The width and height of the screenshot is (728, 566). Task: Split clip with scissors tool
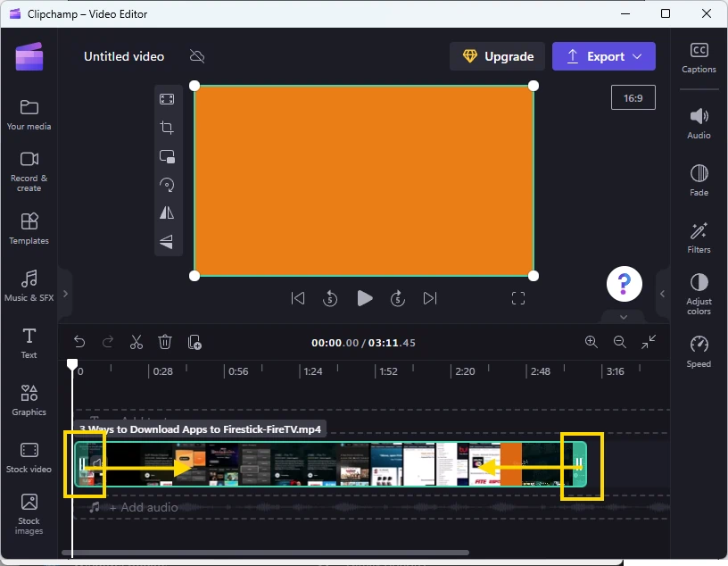point(136,343)
